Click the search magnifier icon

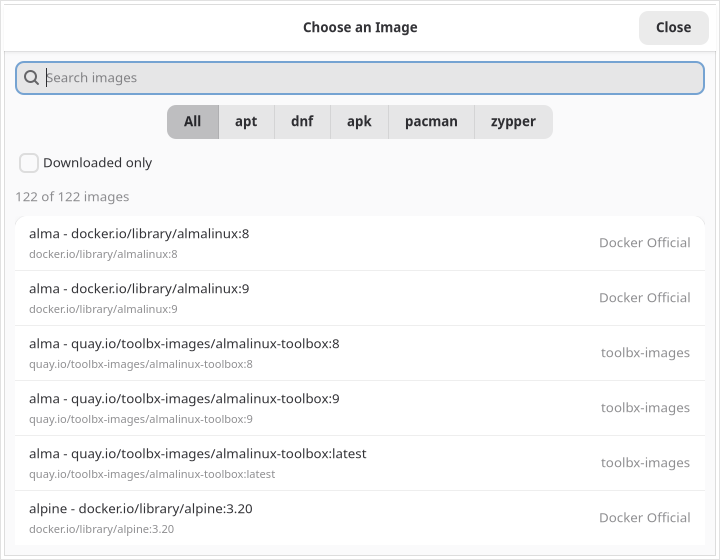coord(31,78)
